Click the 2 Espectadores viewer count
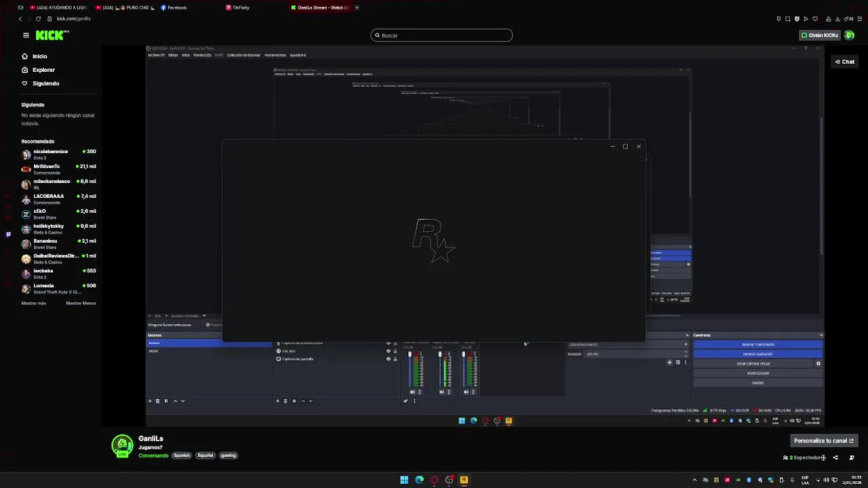The width and height of the screenshot is (868, 488). point(804,457)
